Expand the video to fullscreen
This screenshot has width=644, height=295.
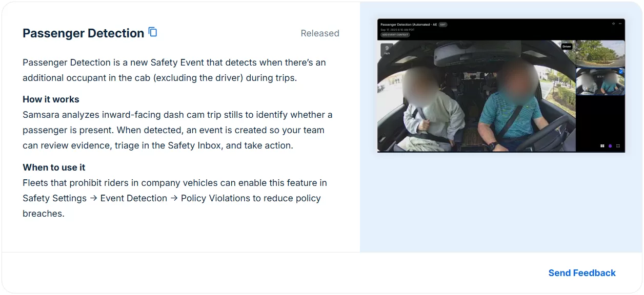coord(618,146)
